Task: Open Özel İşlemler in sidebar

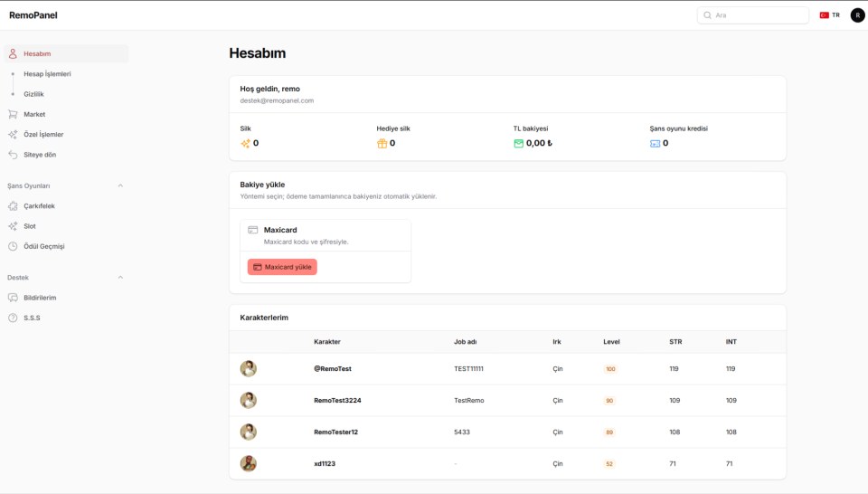Action: pyautogui.click(x=66, y=135)
